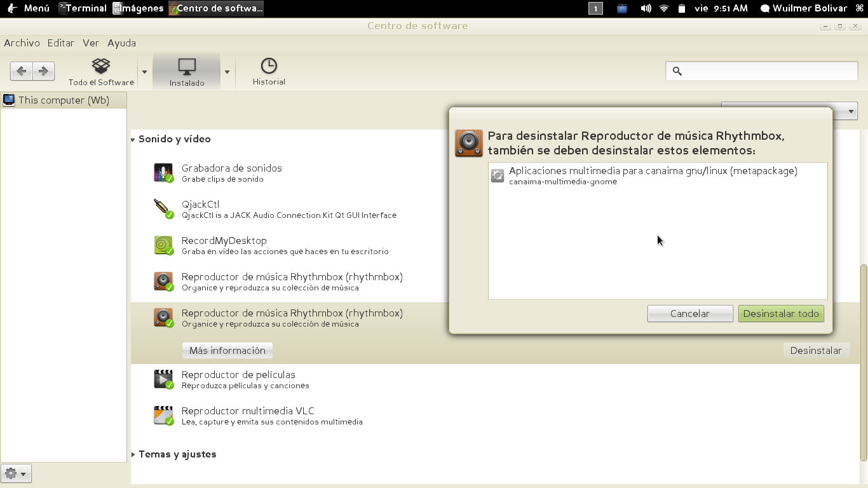Open the Instalado dropdown arrow
The image size is (868, 488).
[x=227, y=72]
